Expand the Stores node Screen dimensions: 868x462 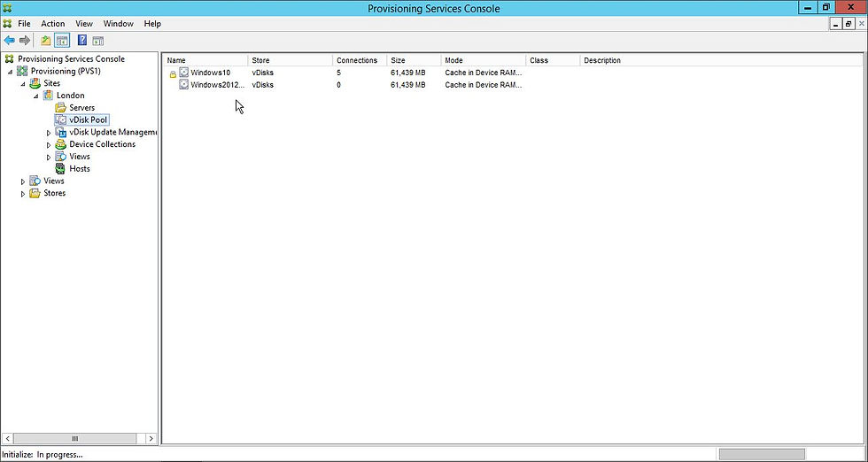(x=23, y=193)
